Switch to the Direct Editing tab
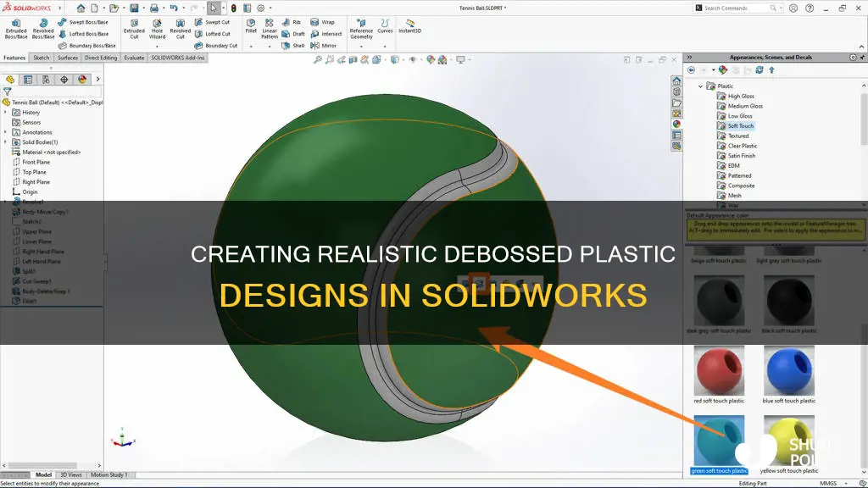868x488 pixels. (x=101, y=58)
